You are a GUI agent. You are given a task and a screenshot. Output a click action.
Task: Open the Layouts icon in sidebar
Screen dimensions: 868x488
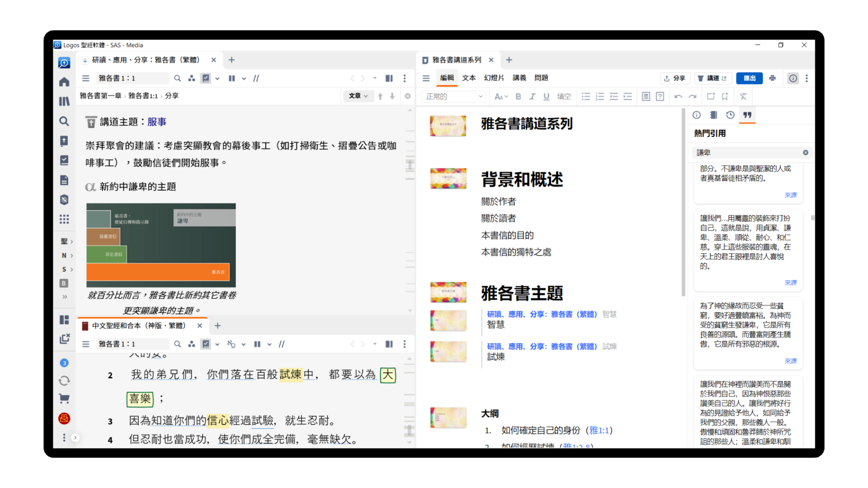64,320
